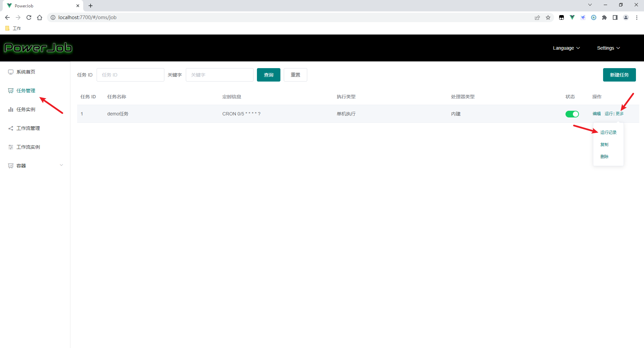Click the 重置 button
This screenshot has height=348, width=644.
point(296,75)
